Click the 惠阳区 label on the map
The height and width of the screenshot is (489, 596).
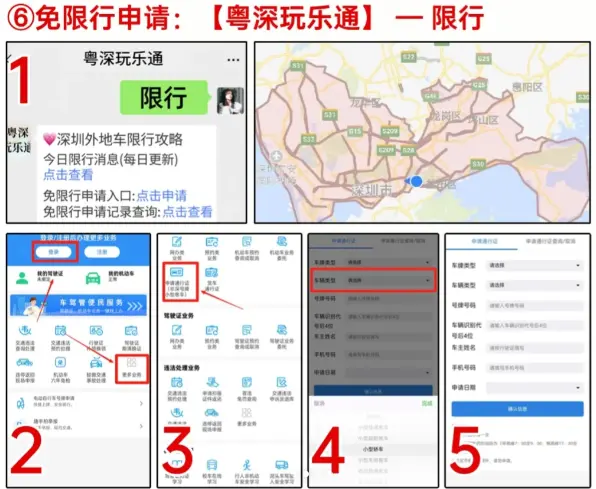pos(527,87)
